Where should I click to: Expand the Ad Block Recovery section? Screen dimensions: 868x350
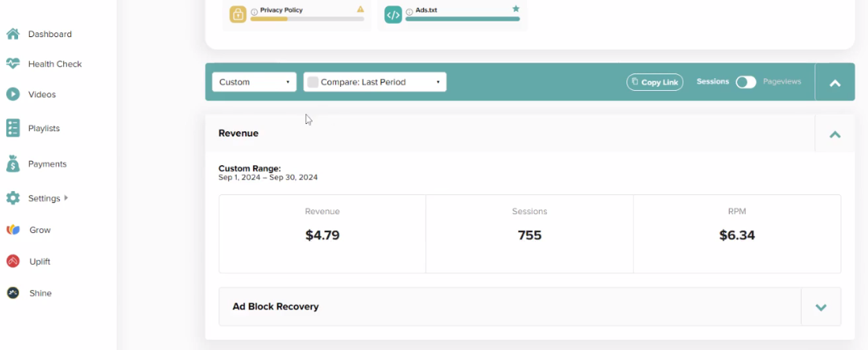point(821,307)
